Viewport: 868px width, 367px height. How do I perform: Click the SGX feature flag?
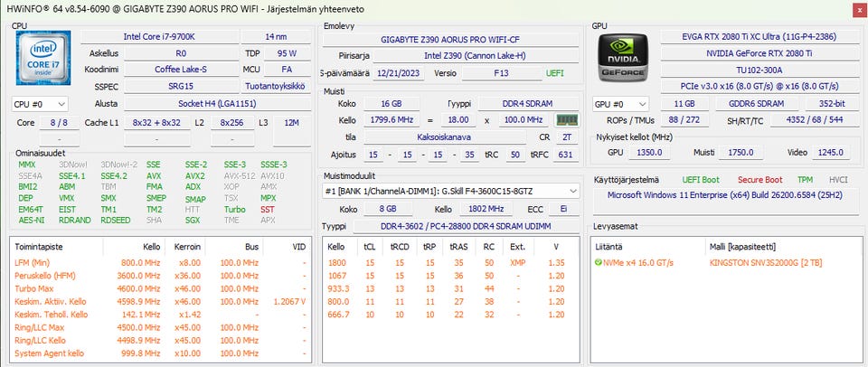point(193,221)
